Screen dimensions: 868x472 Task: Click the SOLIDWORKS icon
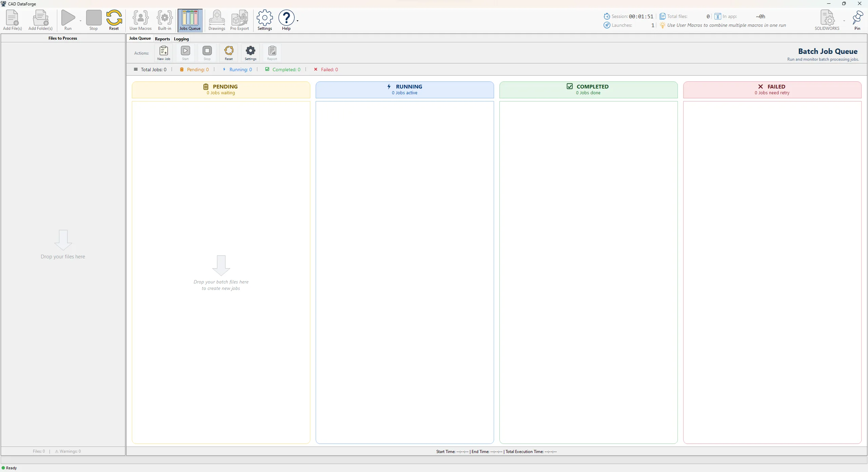point(827,18)
